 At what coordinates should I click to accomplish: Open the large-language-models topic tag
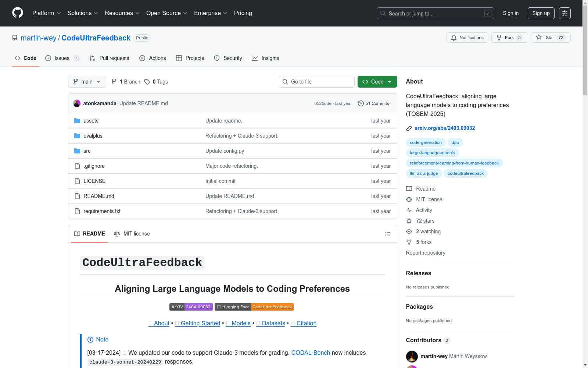(432, 153)
